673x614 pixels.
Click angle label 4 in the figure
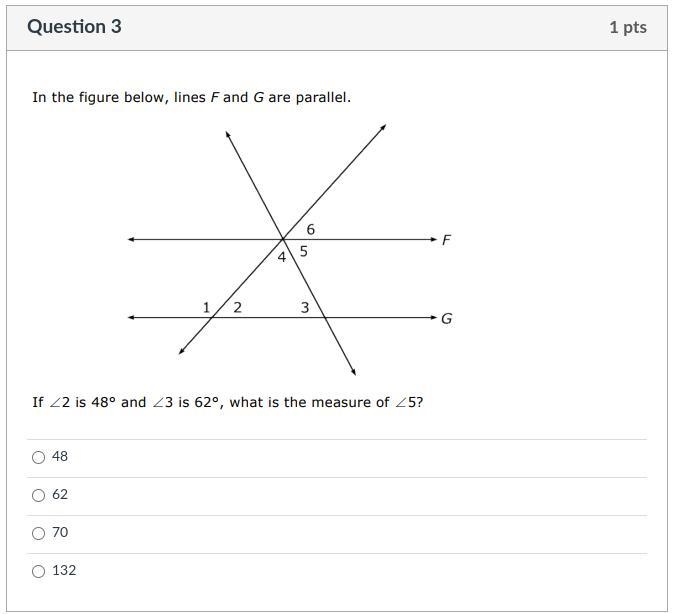(x=282, y=257)
